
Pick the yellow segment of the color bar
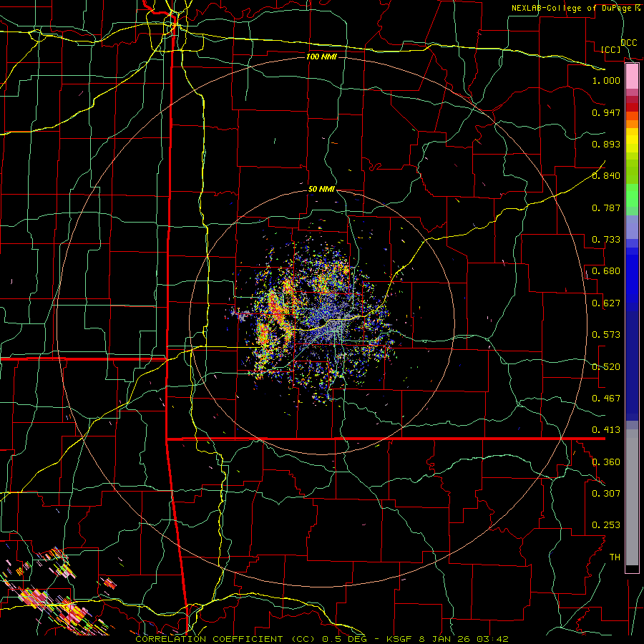click(632, 140)
